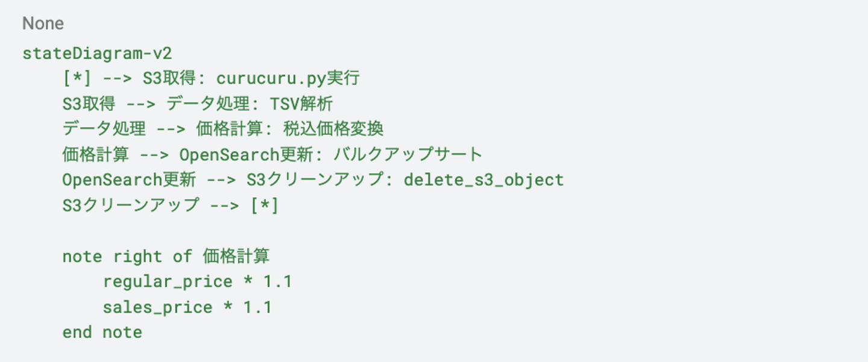The image size is (868, 362).
Task: Click the regular_price variable text
Action: coord(168,282)
